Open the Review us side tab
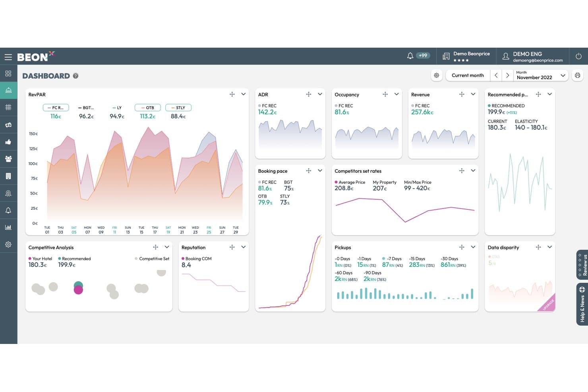This screenshot has height=392, width=588. [x=582, y=265]
